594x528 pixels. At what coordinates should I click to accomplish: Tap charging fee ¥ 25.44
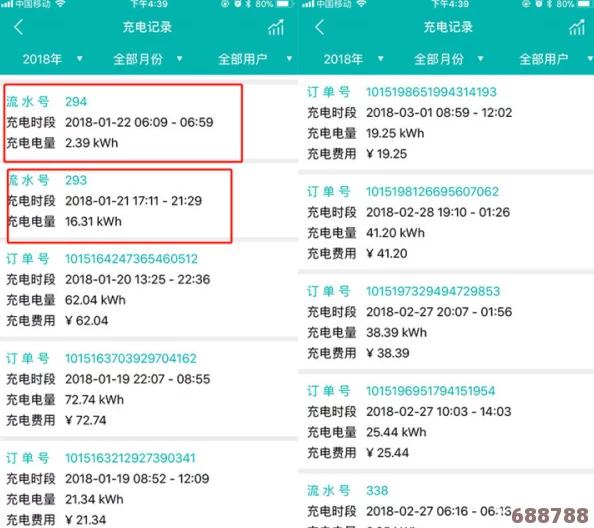(388, 452)
